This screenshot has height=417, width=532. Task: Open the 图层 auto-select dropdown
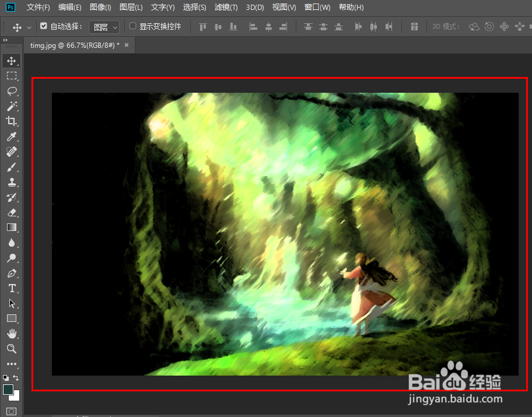pyautogui.click(x=104, y=27)
